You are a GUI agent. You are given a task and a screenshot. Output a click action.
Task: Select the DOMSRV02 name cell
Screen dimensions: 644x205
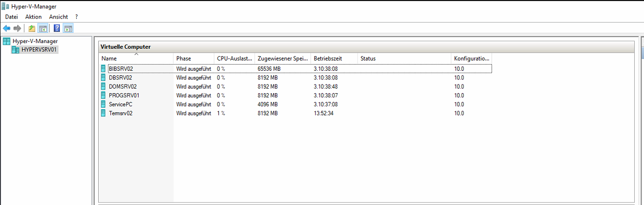click(x=123, y=86)
